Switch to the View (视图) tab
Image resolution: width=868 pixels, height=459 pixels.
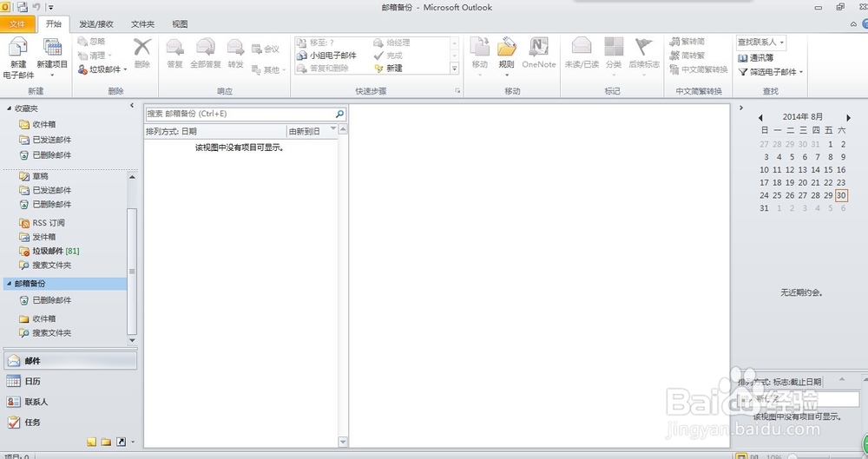click(x=180, y=23)
